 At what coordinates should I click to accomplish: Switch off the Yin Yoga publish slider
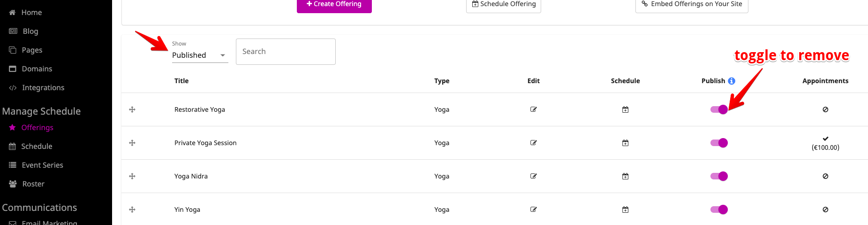point(719,209)
